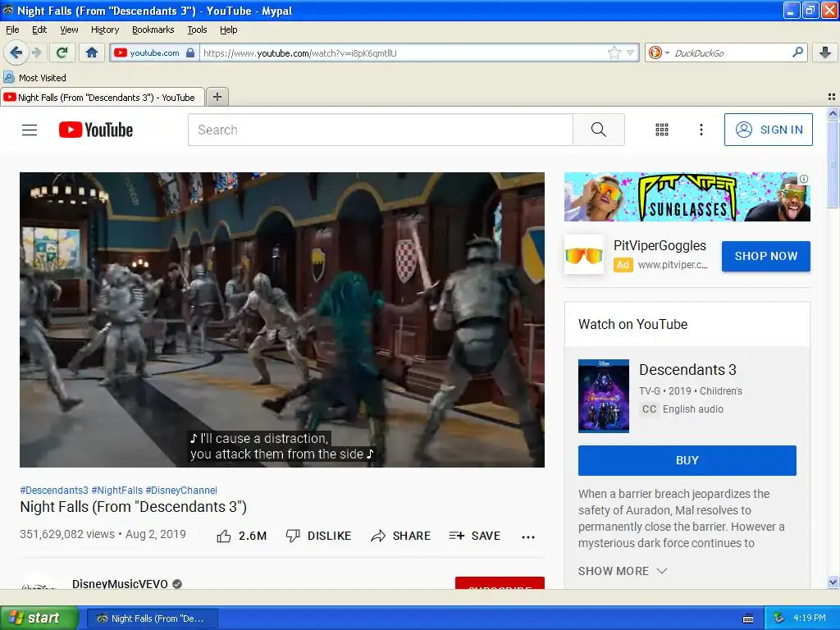Save the video to a playlist
Image resolution: width=840 pixels, height=630 pixels.
[475, 536]
